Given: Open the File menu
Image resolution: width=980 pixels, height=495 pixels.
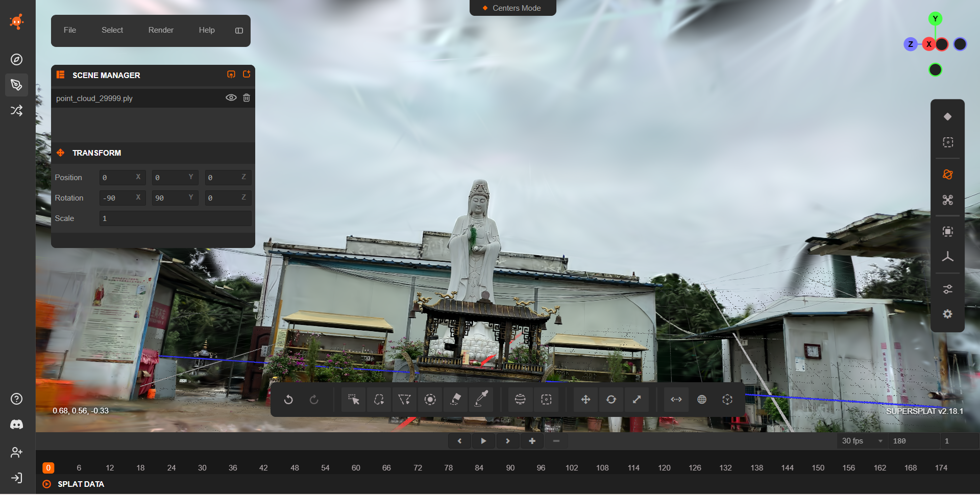Looking at the screenshot, I should 70,30.
